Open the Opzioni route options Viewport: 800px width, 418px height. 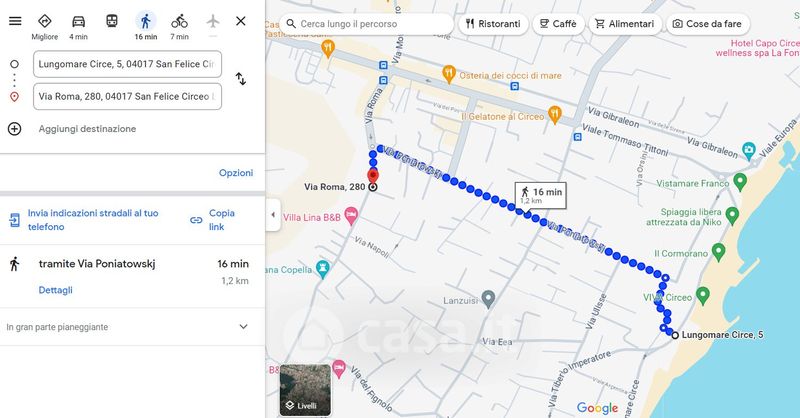(236, 173)
